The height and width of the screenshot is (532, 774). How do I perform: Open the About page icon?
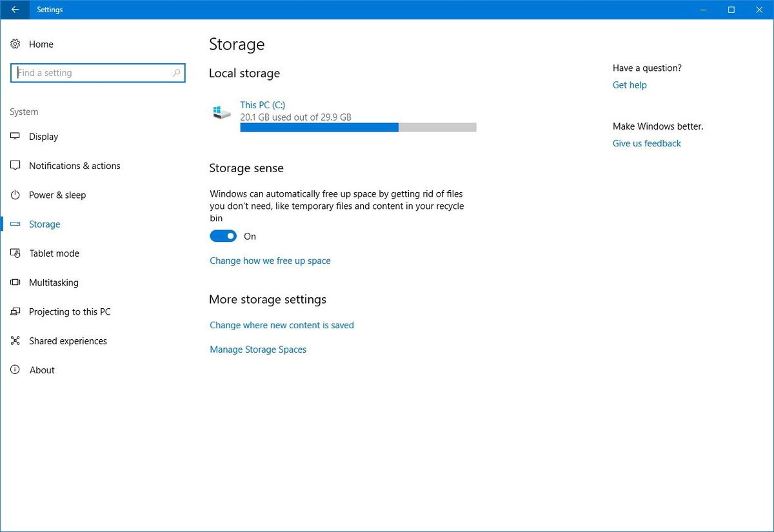[x=15, y=369]
